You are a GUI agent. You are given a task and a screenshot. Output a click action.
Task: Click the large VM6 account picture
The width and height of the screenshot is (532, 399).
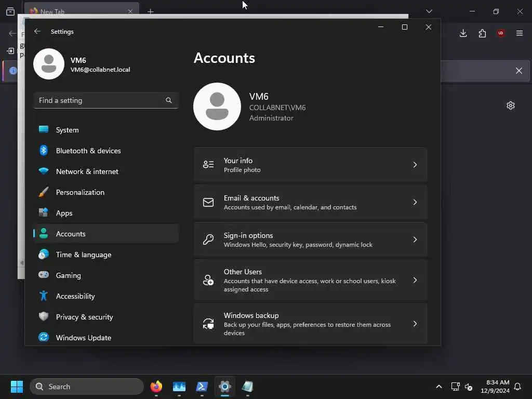(x=217, y=107)
